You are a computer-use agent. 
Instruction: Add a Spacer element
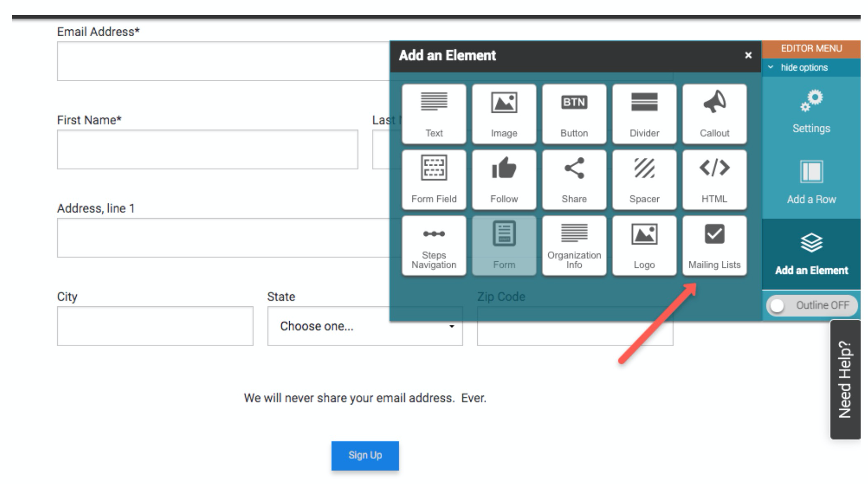point(644,180)
